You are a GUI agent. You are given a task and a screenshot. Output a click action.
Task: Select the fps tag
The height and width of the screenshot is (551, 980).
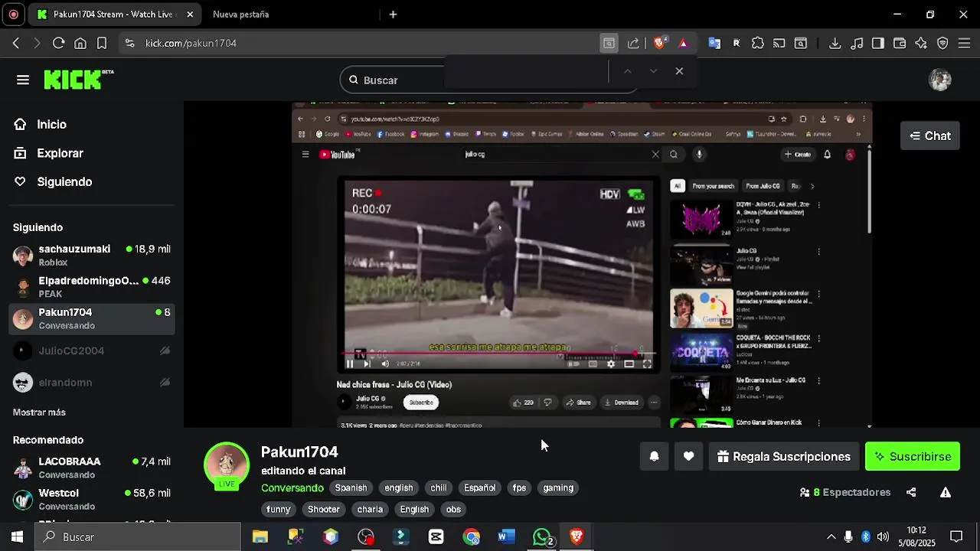point(519,488)
